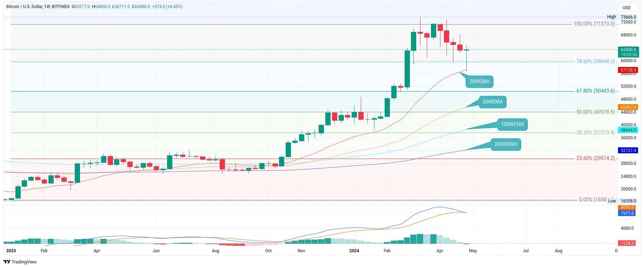Click the 28000.0 price axis label
The image size is (644, 268).
pos(628,163)
